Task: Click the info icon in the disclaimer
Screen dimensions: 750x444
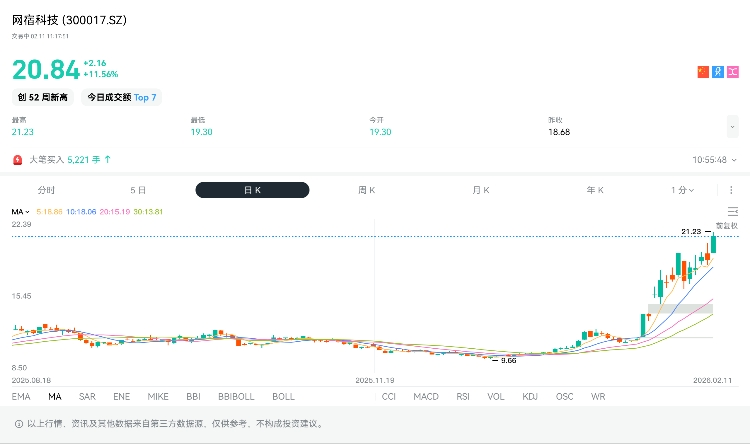Action: click(x=17, y=423)
